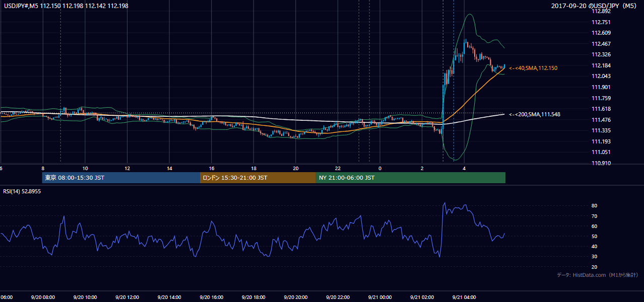Click price axis value 112.609
644x302 pixels.
(x=602, y=33)
